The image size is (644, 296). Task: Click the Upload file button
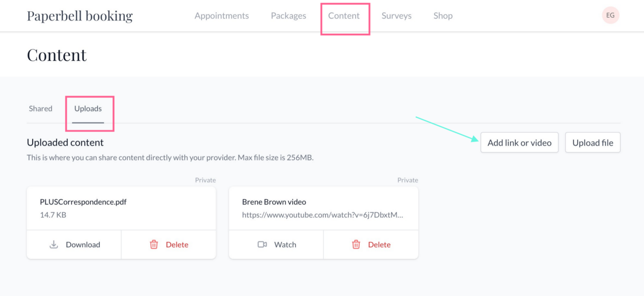592,143
